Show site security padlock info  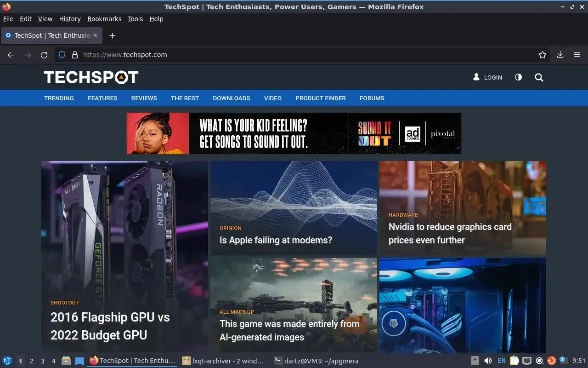[x=75, y=55]
